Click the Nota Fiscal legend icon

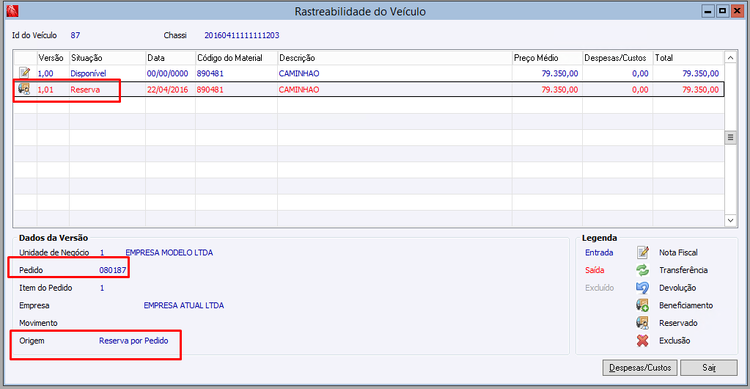click(x=642, y=252)
